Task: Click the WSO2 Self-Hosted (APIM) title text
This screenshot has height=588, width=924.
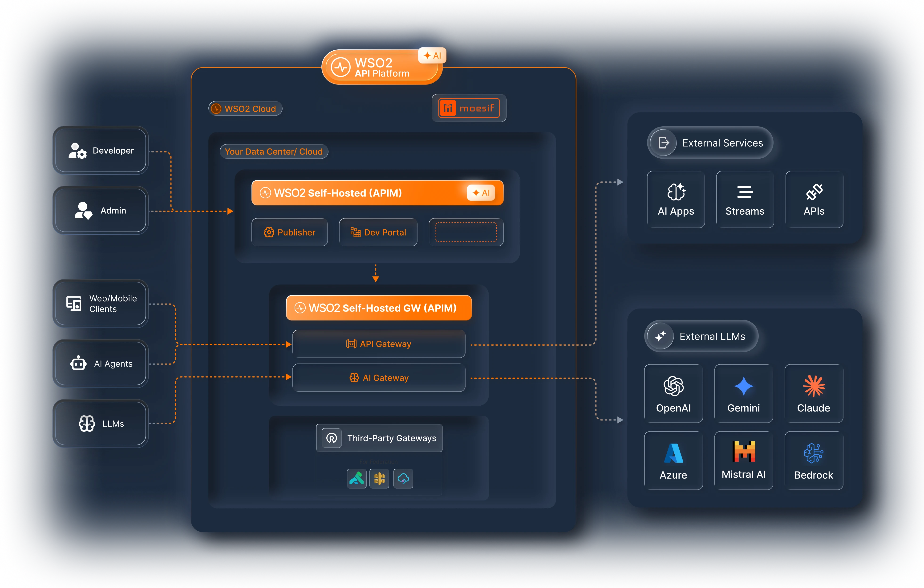Action: click(x=338, y=193)
